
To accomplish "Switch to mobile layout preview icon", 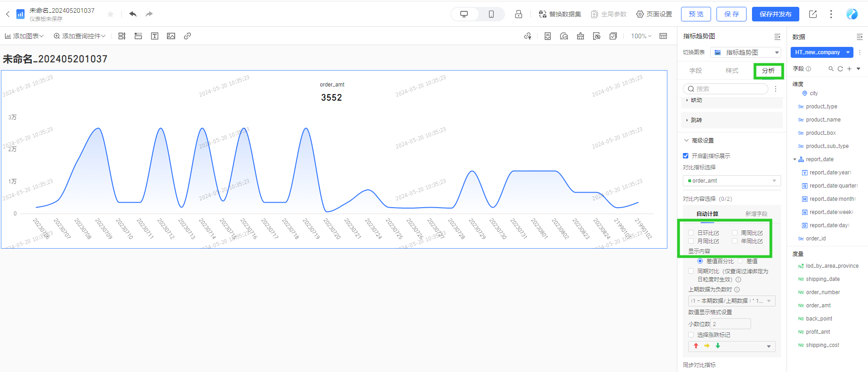I will (491, 14).
